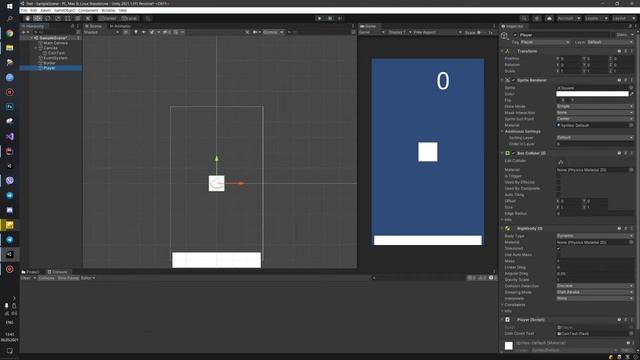Image resolution: width=640 pixels, height=360 pixels.
Task: Open the Sorting Layer dropdown
Action: pyautogui.click(x=595, y=138)
